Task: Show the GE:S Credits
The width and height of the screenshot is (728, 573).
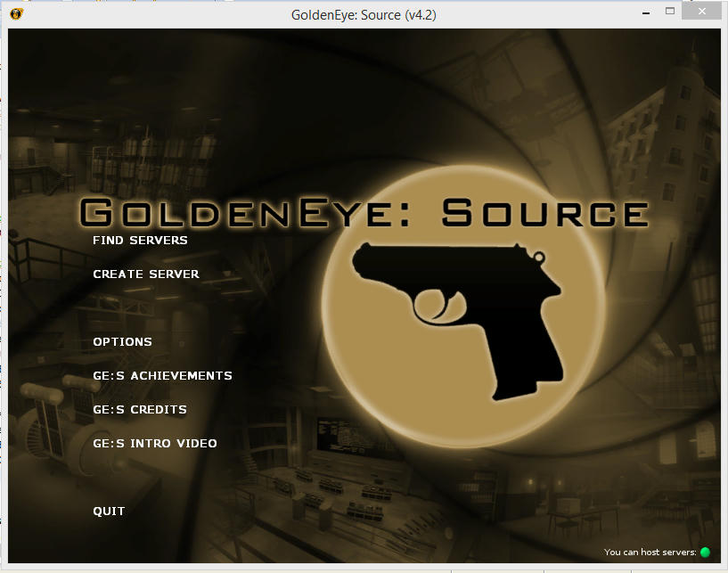Action: [140, 410]
